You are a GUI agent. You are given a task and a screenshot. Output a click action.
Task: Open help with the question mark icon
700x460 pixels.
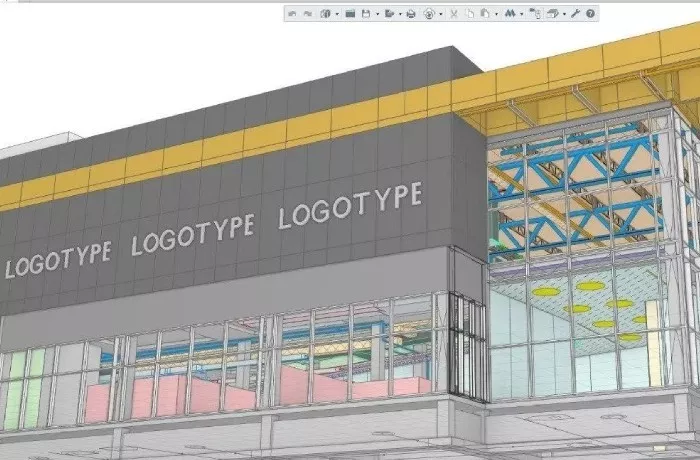(x=591, y=14)
